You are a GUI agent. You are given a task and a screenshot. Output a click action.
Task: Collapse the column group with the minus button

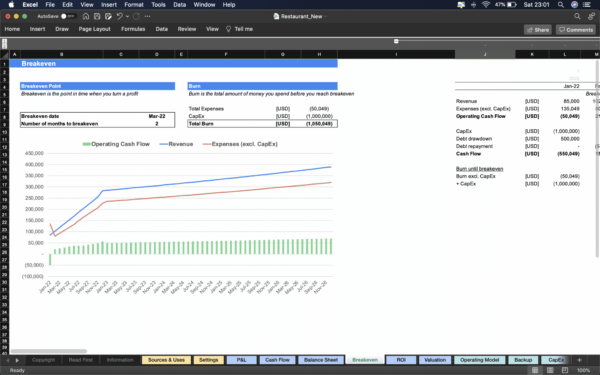pos(396,41)
